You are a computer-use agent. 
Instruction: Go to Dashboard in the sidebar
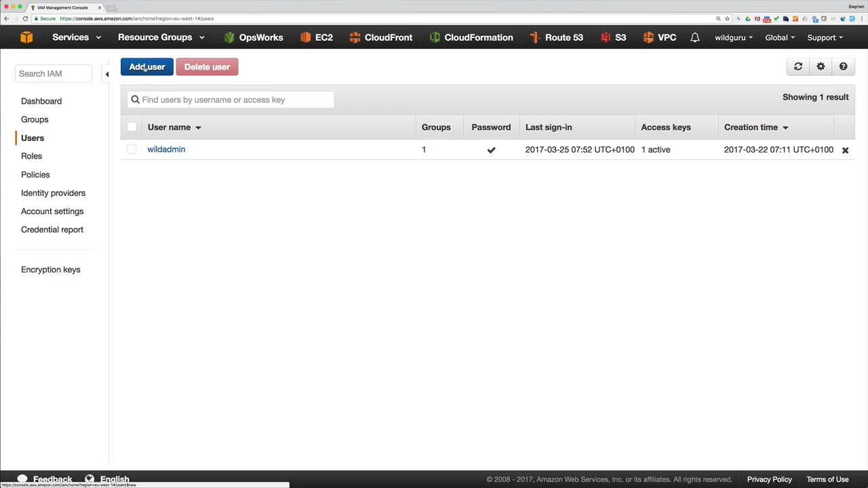(x=41, y=101)
